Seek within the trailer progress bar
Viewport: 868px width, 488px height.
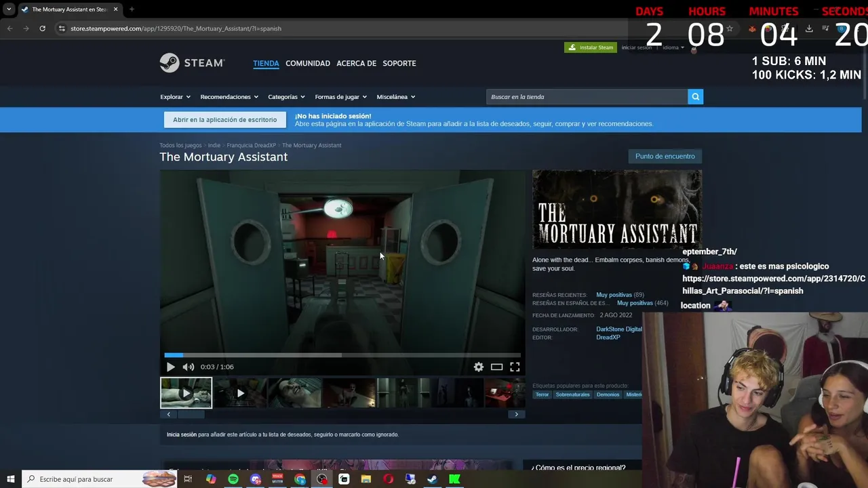[x=342, y=354]
